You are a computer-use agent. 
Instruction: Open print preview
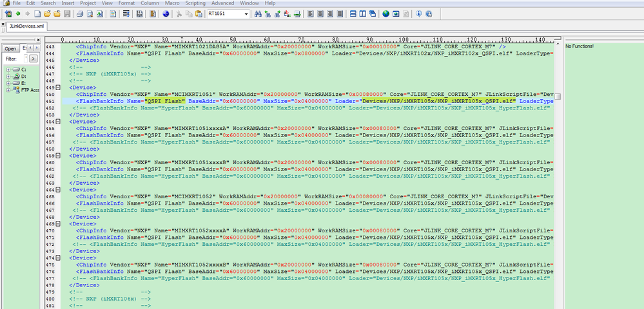coord(90,14)
